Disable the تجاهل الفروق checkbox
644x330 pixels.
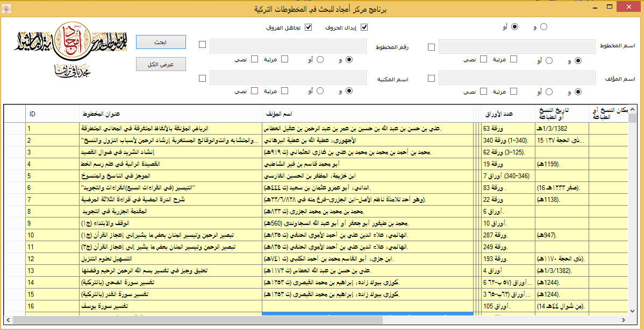[x=309, y=27]
